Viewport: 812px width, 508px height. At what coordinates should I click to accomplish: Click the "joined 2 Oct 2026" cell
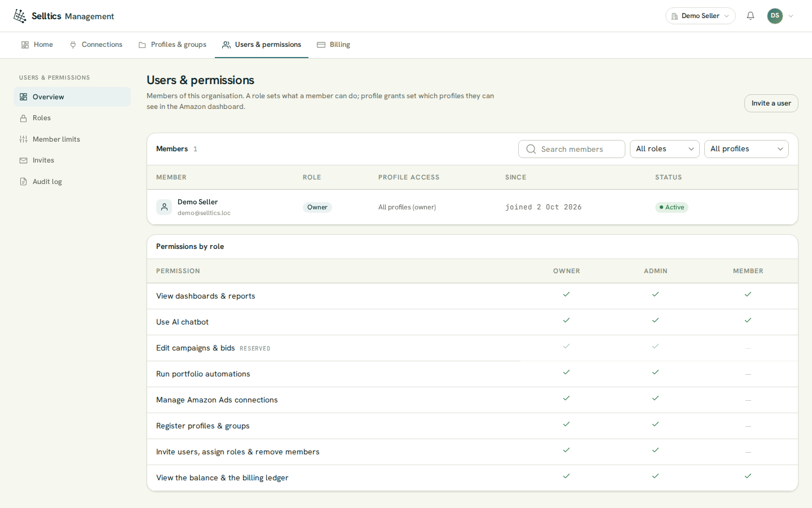(544, 207)
